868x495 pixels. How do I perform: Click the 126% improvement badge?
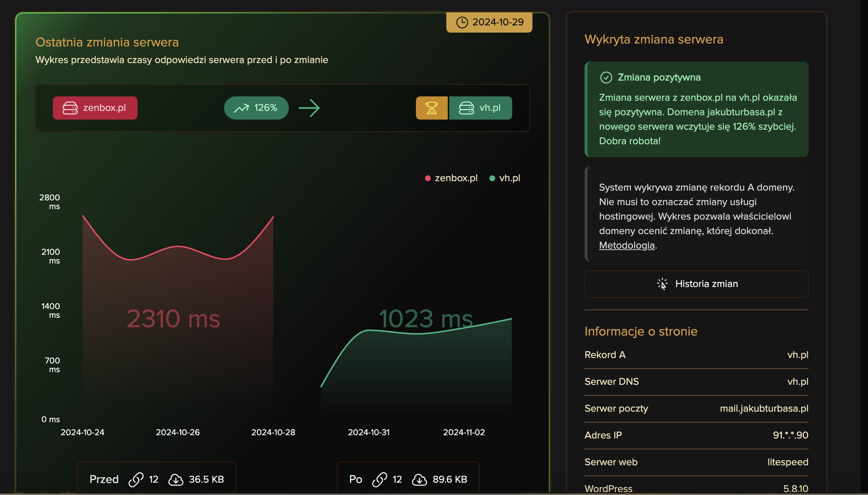[x=256, y=108]
